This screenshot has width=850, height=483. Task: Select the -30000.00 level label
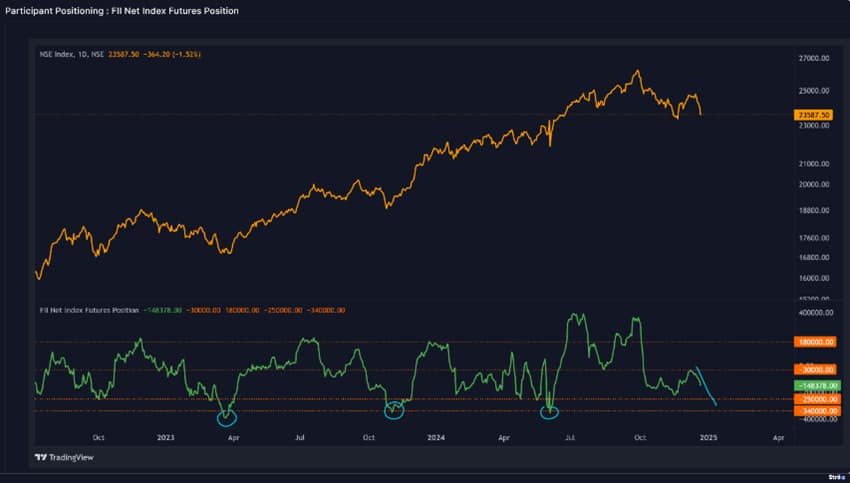pyautogui.click(x=815, y=371)
